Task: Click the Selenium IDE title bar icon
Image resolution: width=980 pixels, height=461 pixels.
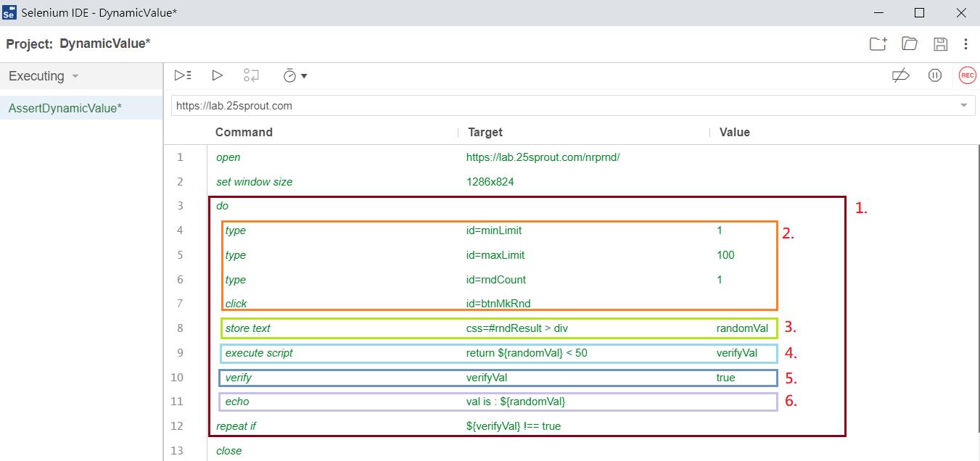Action: coord(9,13)
